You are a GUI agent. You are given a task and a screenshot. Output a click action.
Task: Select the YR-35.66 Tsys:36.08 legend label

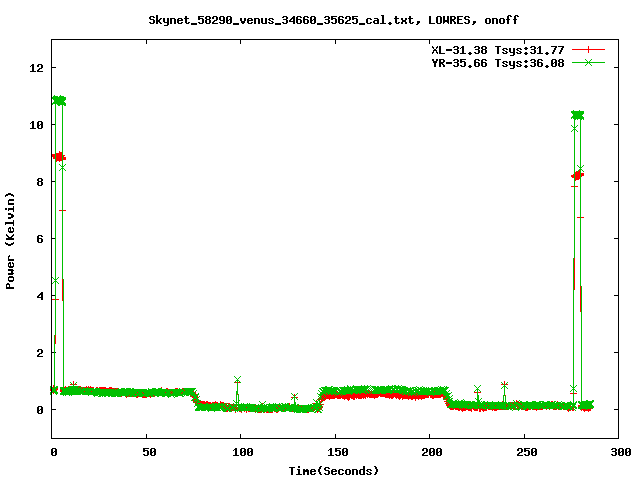click(498, 63)
